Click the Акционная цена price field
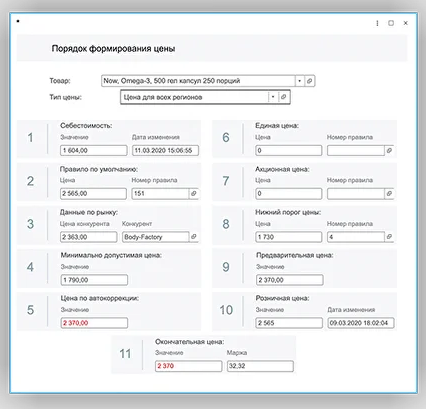The image size is (426, 409). coord(289,194)
